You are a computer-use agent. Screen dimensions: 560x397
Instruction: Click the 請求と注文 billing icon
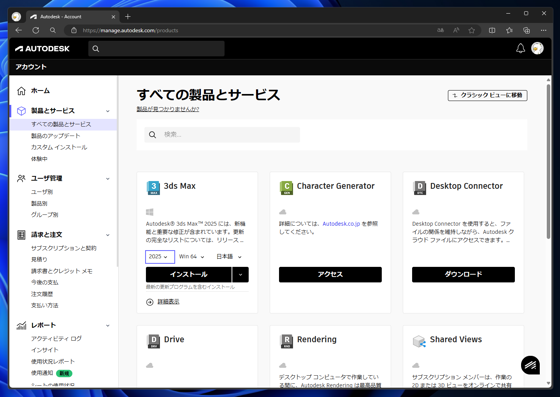[x=21, y=235]
